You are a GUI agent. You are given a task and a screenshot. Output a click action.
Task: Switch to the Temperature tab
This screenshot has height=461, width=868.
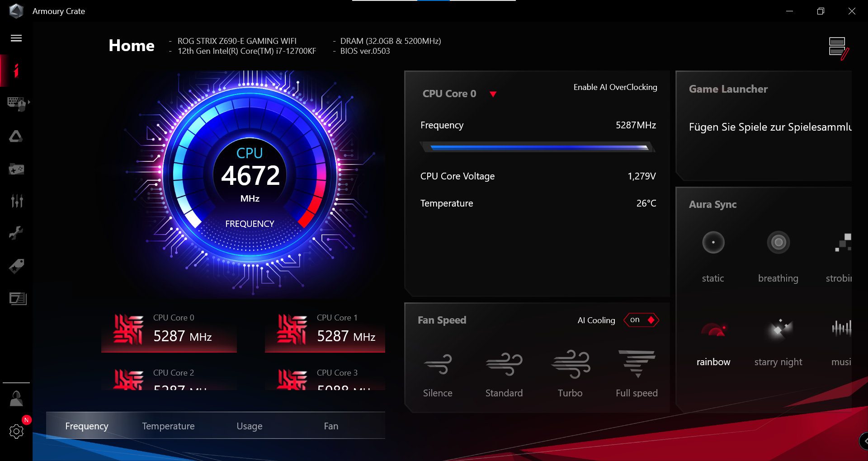(168, 426)
